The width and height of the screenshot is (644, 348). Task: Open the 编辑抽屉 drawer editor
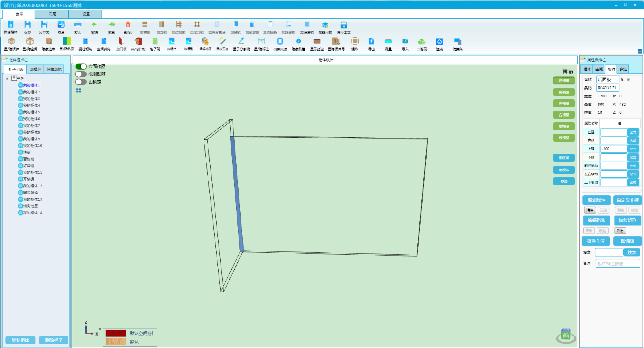(205, 41)
